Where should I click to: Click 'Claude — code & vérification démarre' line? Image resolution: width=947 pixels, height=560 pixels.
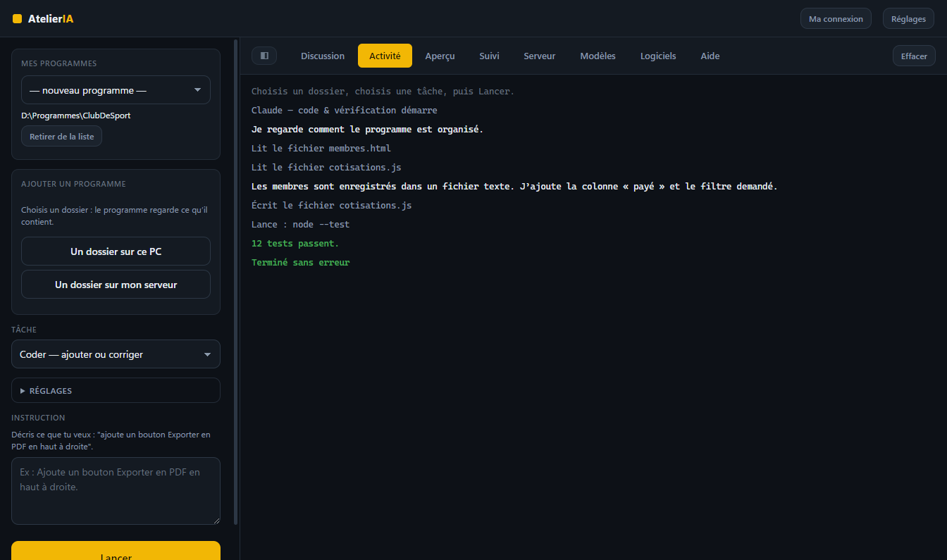344,111
